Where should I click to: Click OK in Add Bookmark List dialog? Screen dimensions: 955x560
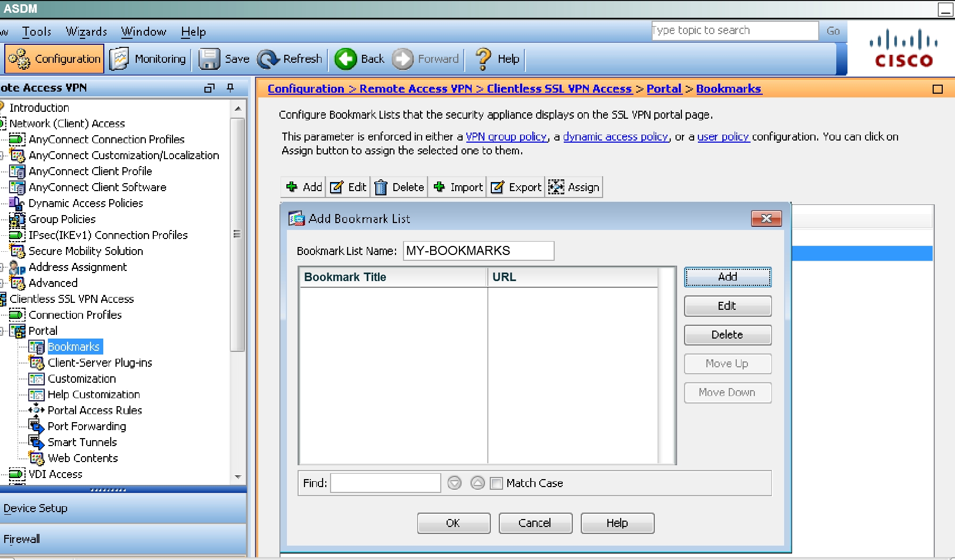tap(453, 523)
